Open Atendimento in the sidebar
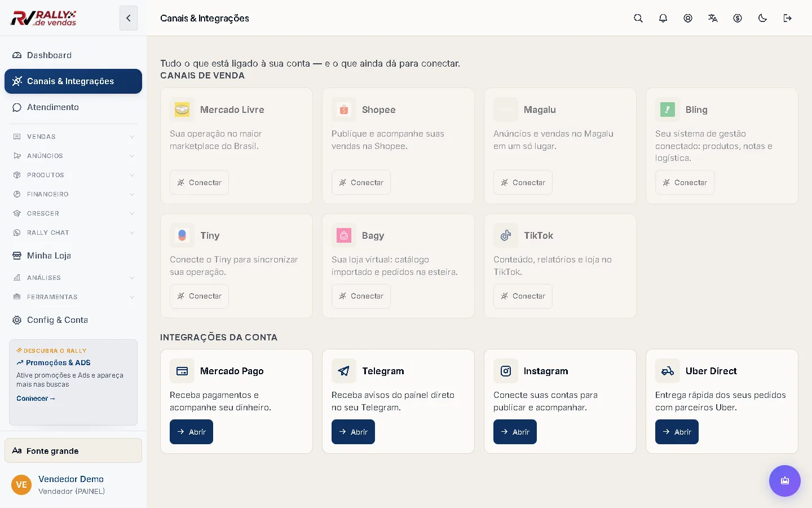This screenshot has height=508, width=812. 73,107
